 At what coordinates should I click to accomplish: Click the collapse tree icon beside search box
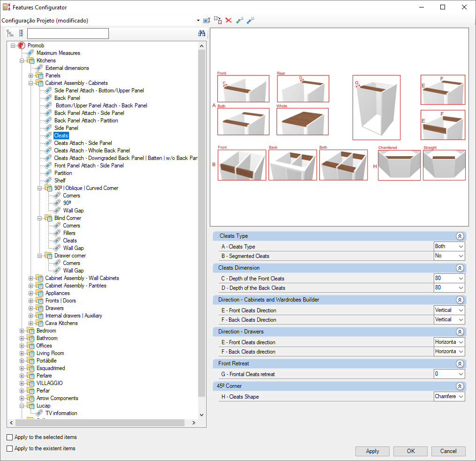coord(21,33)
